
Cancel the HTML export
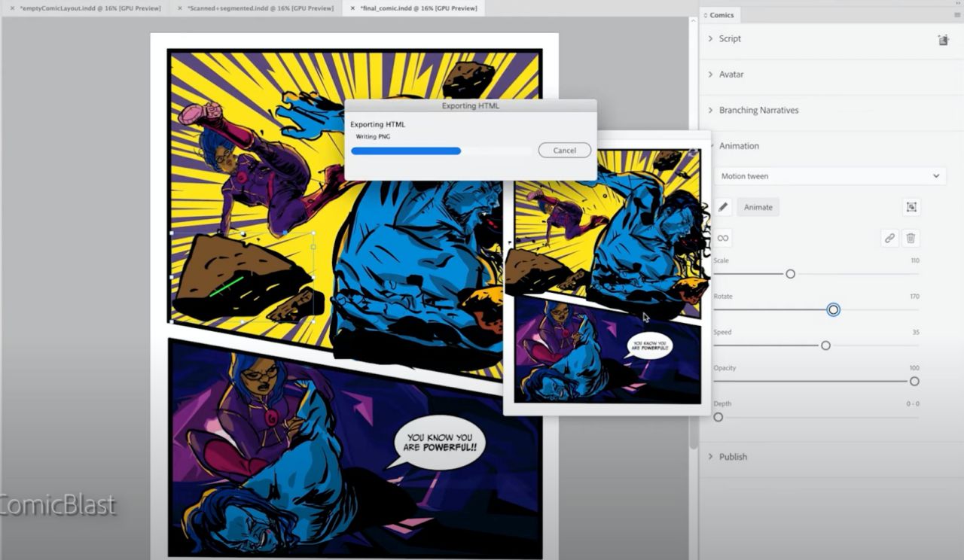point(564,151)
